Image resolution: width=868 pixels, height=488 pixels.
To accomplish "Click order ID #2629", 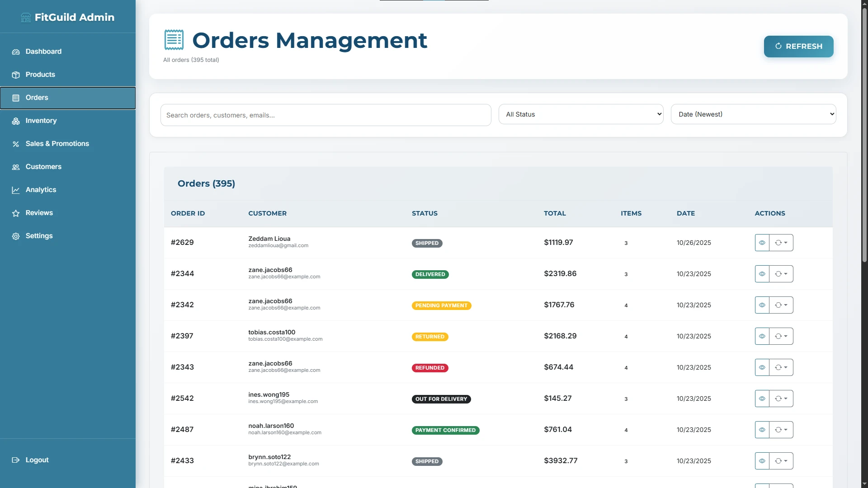I will (x=182, y=243).
